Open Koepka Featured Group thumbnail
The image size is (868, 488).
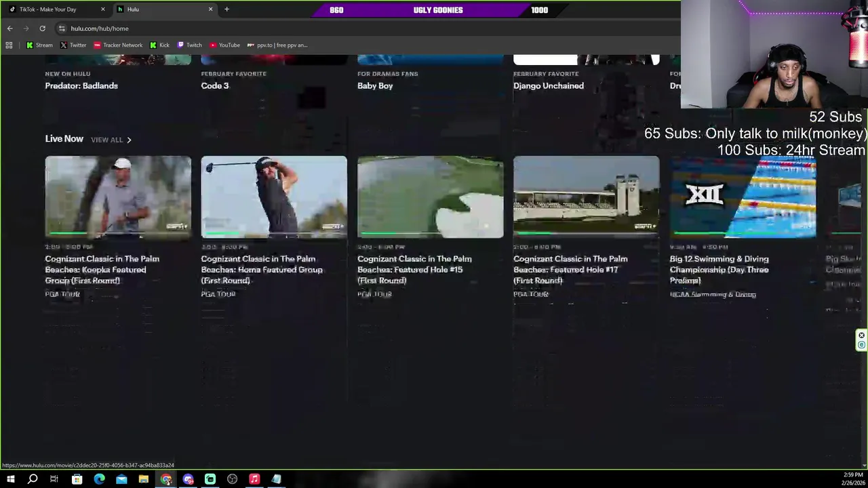118,197
